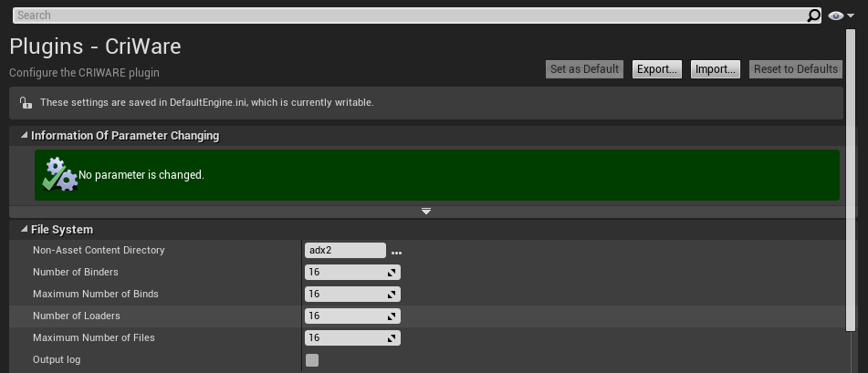Click the magnifier search icon
Viewport: 868px width, 373px height.
(813, 16)
